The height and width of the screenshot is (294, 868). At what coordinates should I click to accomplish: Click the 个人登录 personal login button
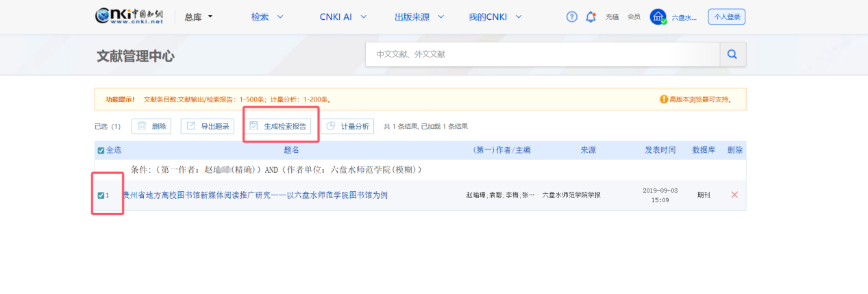(x=726, y=17)
